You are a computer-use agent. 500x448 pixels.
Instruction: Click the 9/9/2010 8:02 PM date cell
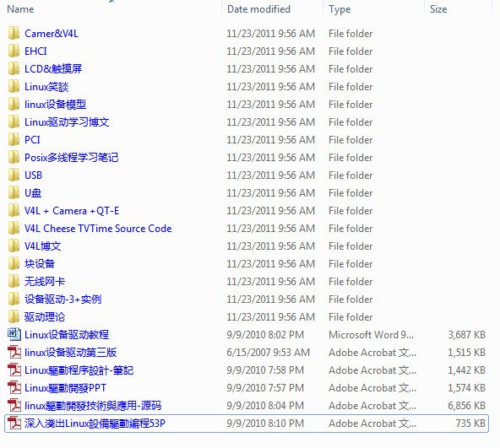(x=265, y=335)
